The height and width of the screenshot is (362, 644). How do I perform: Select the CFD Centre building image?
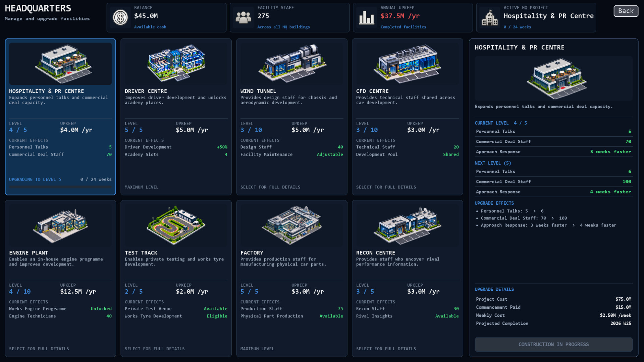pos(408,64)
